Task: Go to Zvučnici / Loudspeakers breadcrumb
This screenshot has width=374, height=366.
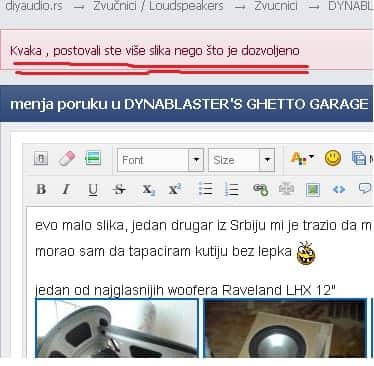Action: [x=158, y=6]
